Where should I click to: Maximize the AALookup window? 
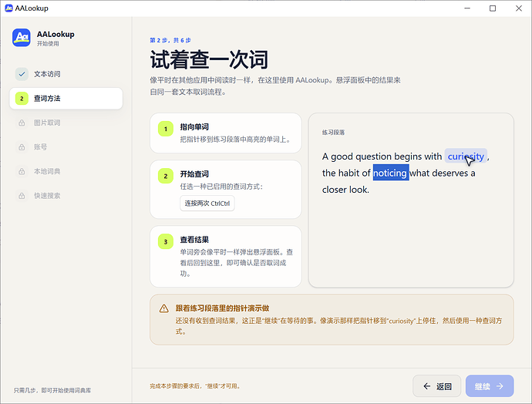point(493,8)
